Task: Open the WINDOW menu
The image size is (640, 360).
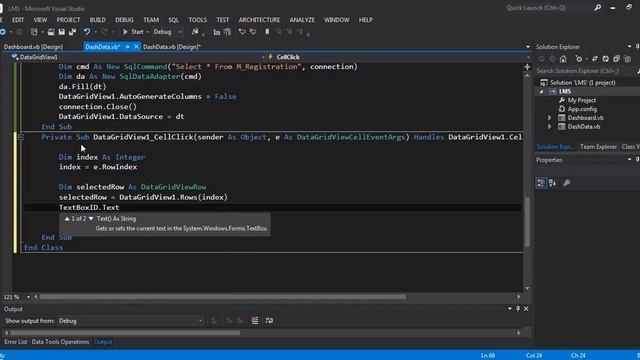Action: (x=336, y=20)
